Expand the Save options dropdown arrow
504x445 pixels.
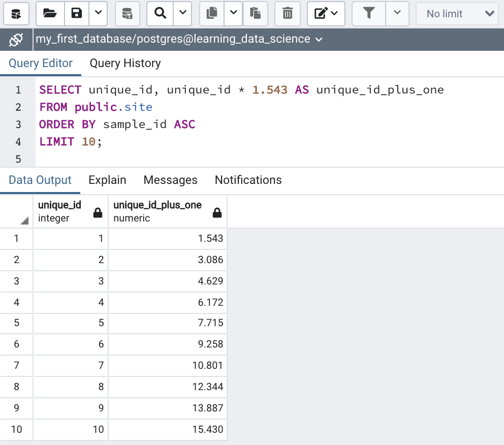[x=98, y=13]
